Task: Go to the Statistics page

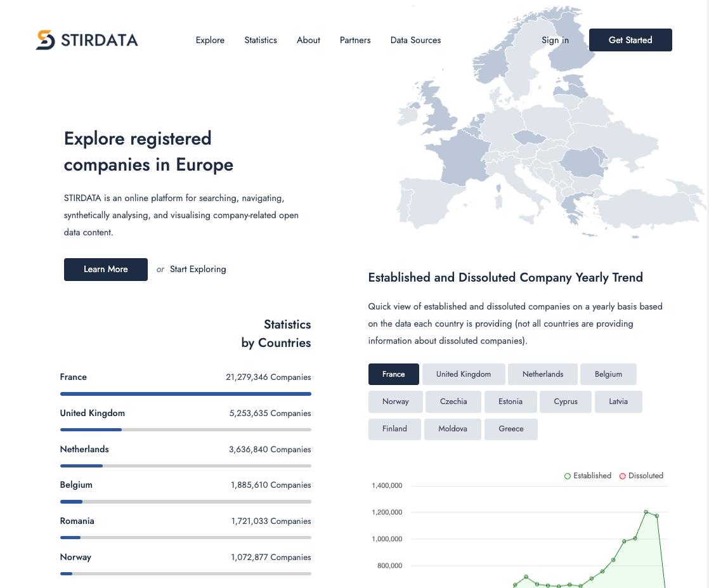Action: coord(261,40)
